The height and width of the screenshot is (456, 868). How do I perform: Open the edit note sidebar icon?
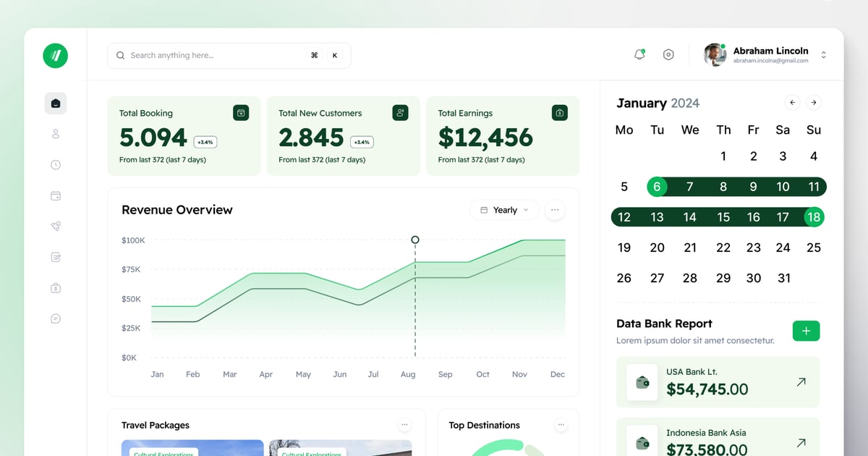(x=56, y=257)
